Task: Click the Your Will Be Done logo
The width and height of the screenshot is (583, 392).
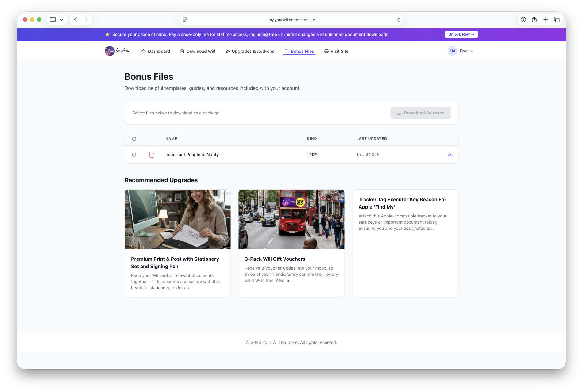Action: 118,51
